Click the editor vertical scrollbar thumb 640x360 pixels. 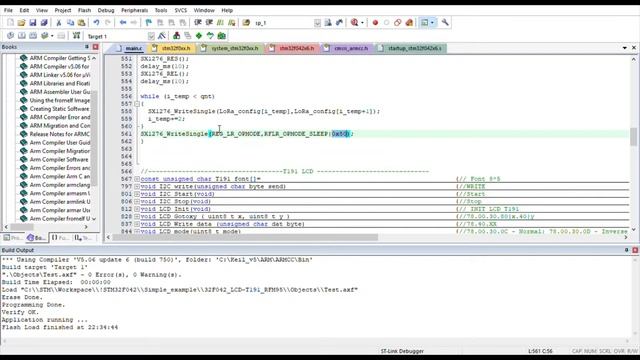tap(633, 137)
